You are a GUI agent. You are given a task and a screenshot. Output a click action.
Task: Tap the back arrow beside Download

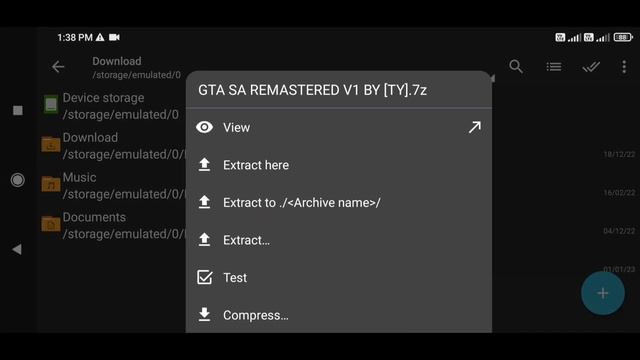point(58,67)
